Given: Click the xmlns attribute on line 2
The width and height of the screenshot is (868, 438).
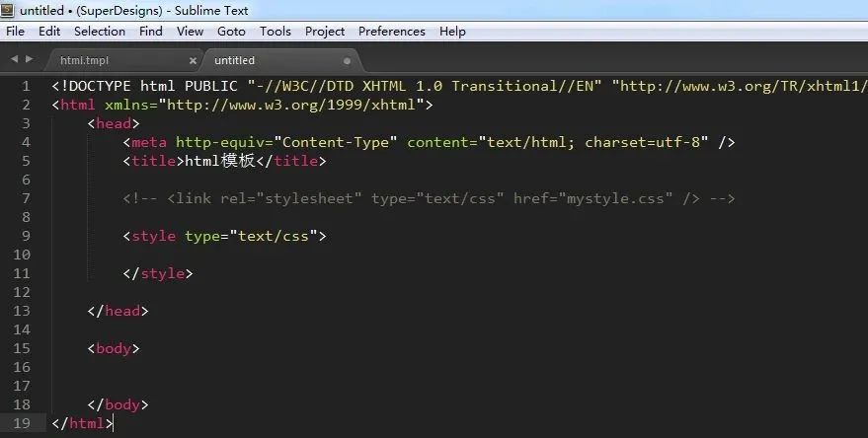Looking at the screenshot, I should pos(126,105).
